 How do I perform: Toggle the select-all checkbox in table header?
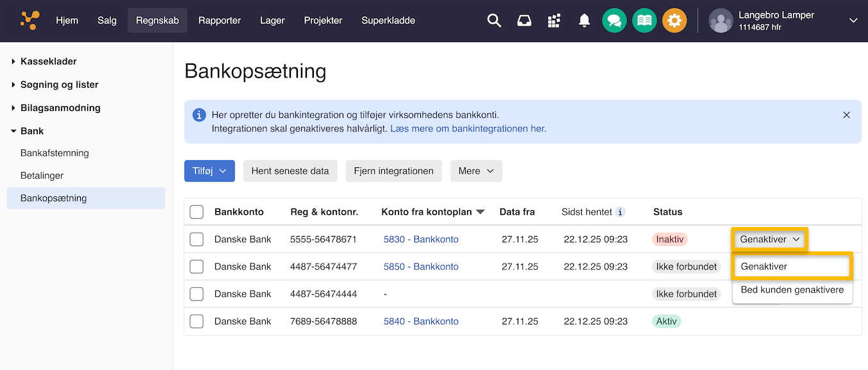pyautogui.click(x=197, y=212)
